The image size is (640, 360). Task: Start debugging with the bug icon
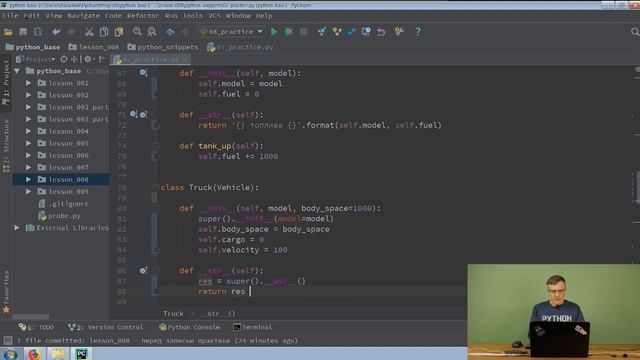[x=289, y=32]
